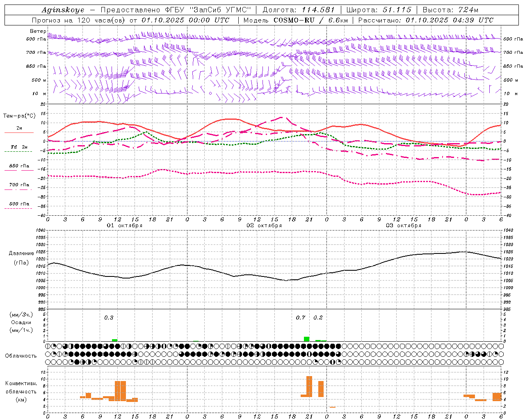Viewport: 525px width, 420px height.
Task: Click the 01 октября date label
Action: pos(125,226)
